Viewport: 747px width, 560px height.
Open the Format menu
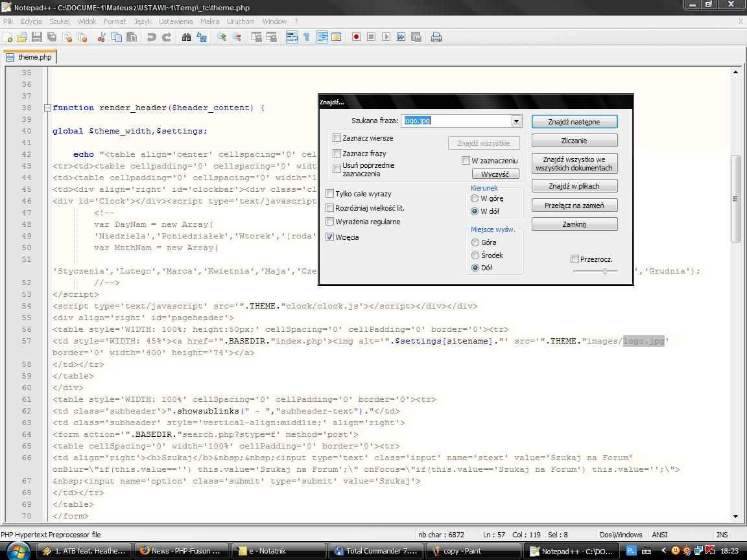[115, 21]
